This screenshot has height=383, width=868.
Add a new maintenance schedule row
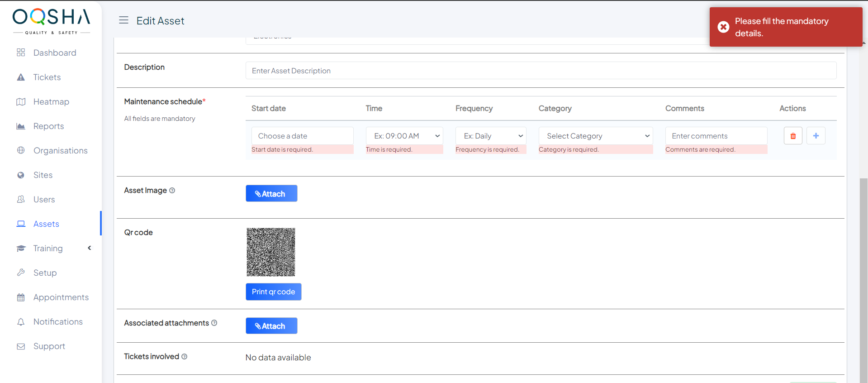816,136
